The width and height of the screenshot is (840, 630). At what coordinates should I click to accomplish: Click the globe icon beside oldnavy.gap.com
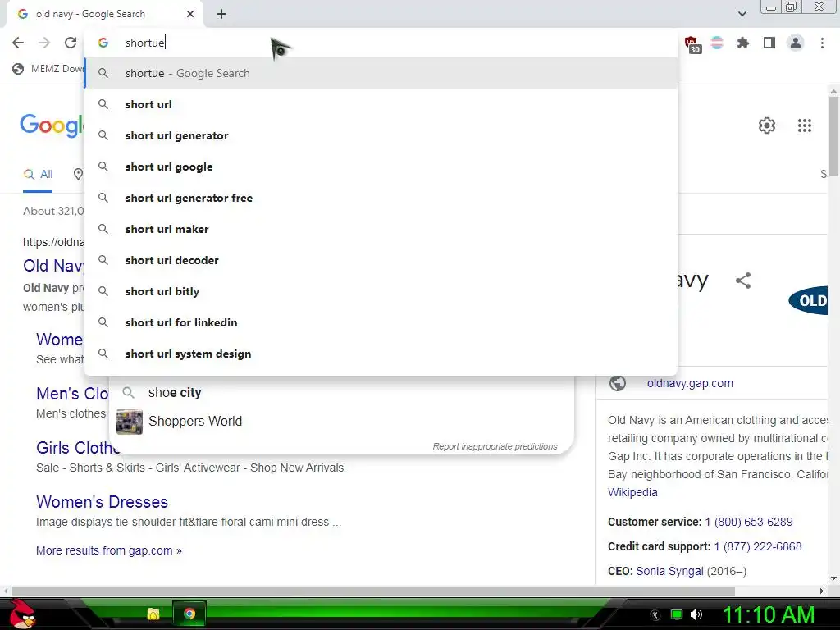click(x=617, y=384)
